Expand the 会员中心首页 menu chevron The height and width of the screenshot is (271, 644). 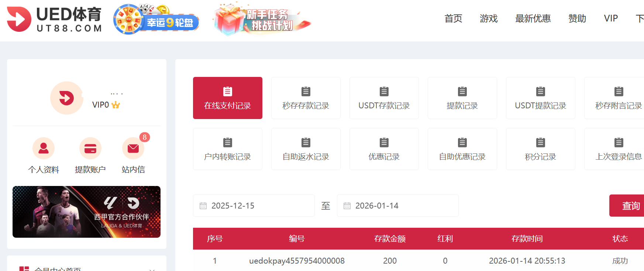(152, 270)
